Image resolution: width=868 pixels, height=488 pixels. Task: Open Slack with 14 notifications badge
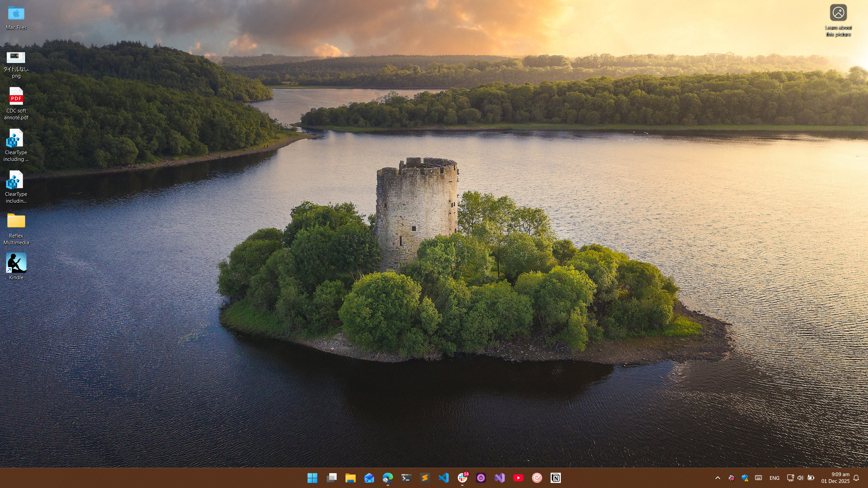(x=462, y=478)
